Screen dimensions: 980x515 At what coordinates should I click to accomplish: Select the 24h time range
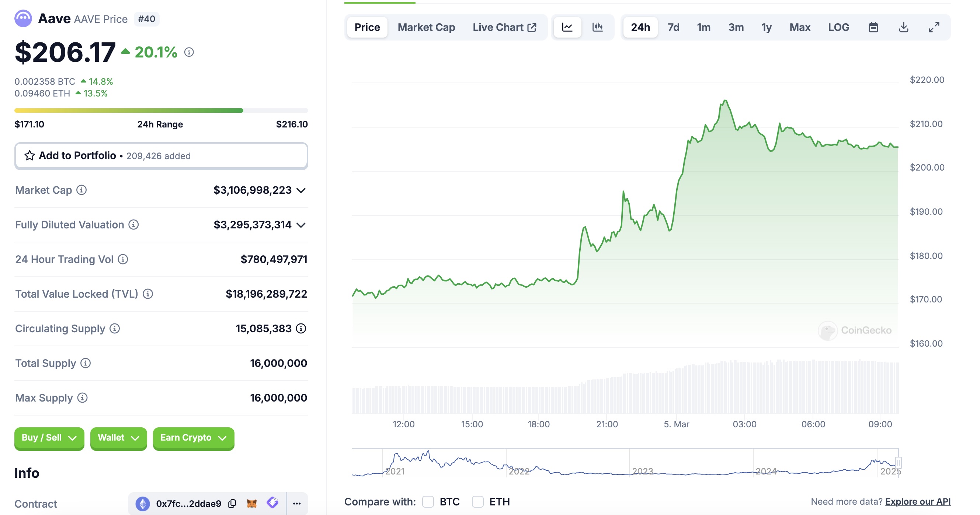640,27
